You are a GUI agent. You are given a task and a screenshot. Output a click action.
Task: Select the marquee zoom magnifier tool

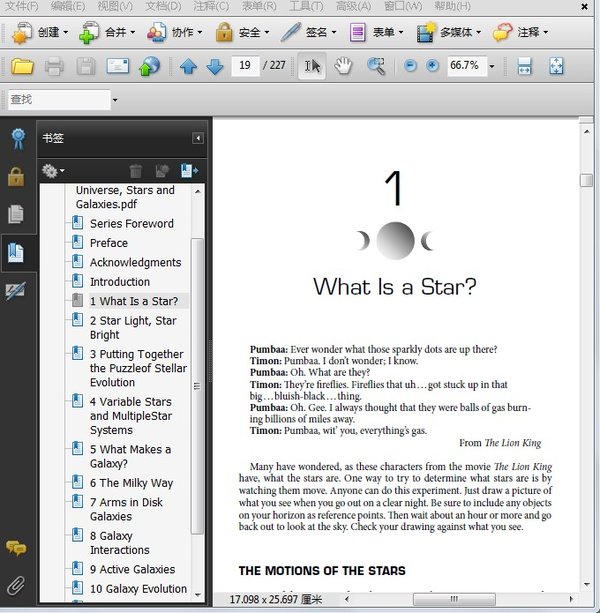point(376,67)
